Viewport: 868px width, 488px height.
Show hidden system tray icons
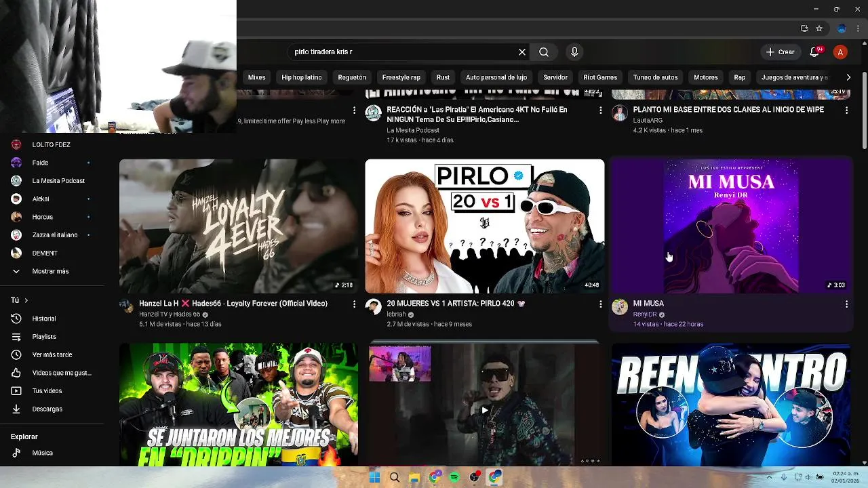point(769,478)
